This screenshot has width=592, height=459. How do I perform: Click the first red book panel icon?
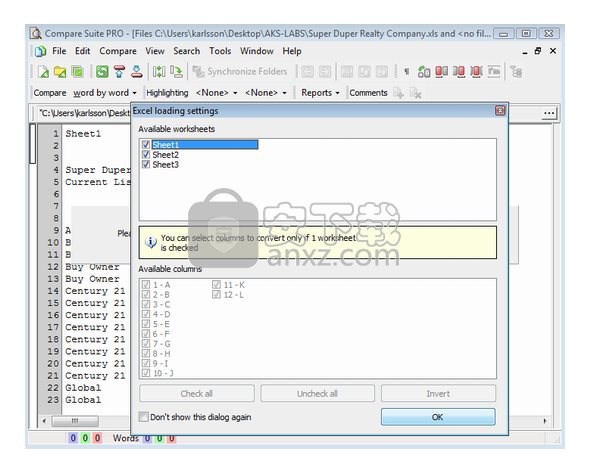(441, 72)
